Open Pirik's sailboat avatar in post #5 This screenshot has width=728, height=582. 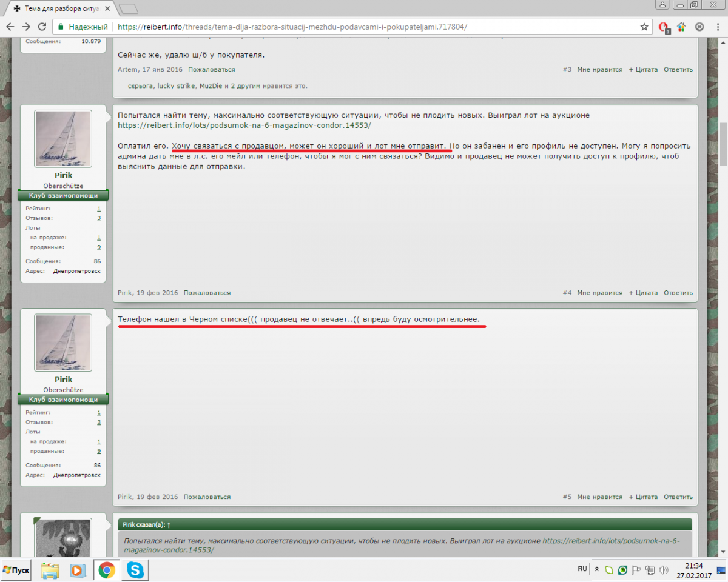63,343
